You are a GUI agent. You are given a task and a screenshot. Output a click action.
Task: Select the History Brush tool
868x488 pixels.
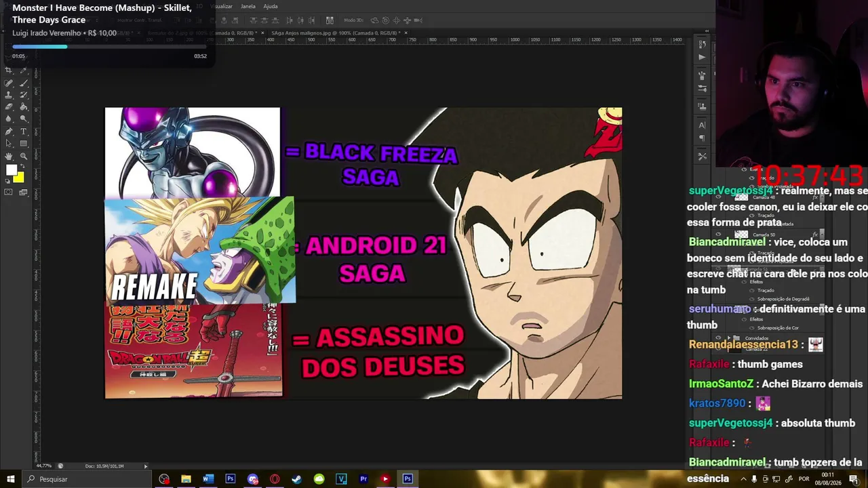pyautogui.click(x=24, y=95)
